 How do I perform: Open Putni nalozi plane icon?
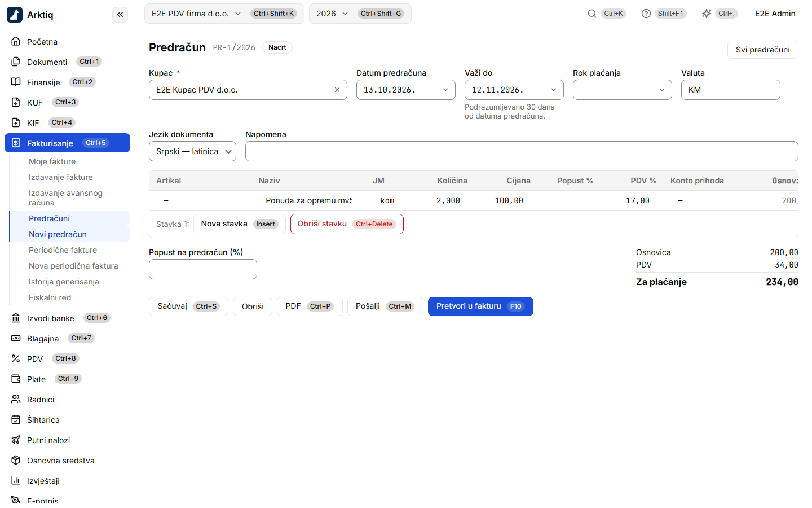16,440
